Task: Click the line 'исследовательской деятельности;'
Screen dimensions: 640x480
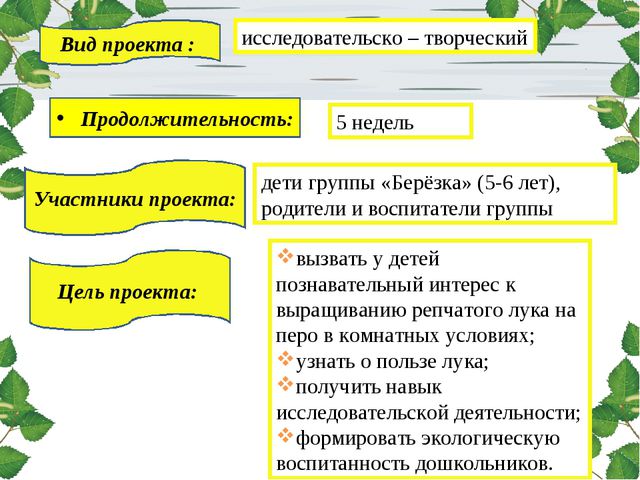Action: (428, 413)
